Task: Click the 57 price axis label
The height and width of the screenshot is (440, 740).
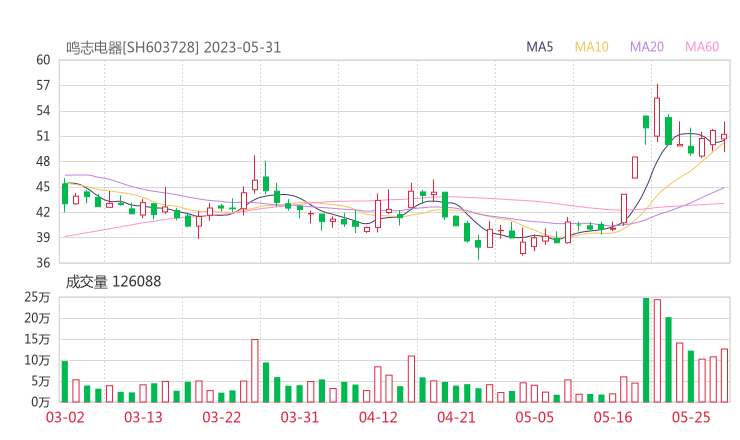Action: pyautogui.click(x=43, y=85)
